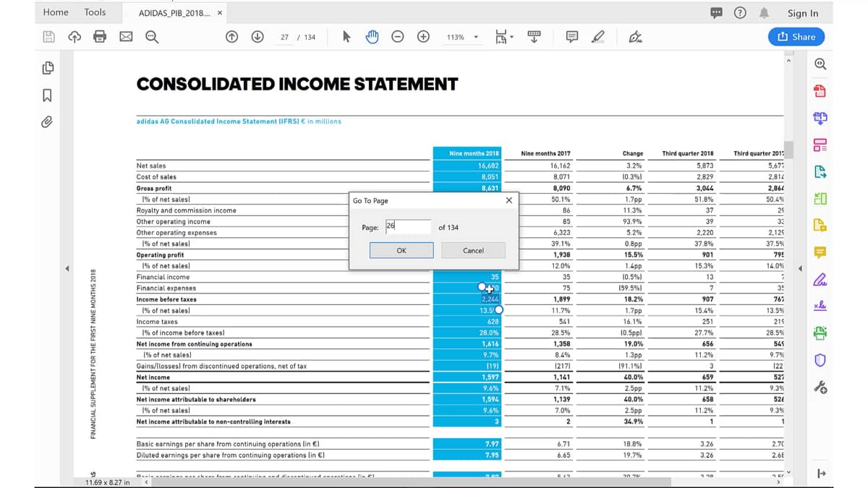Expand the left navigation pane arrow
Screen dimensions: 868x488
pos(67,269)
